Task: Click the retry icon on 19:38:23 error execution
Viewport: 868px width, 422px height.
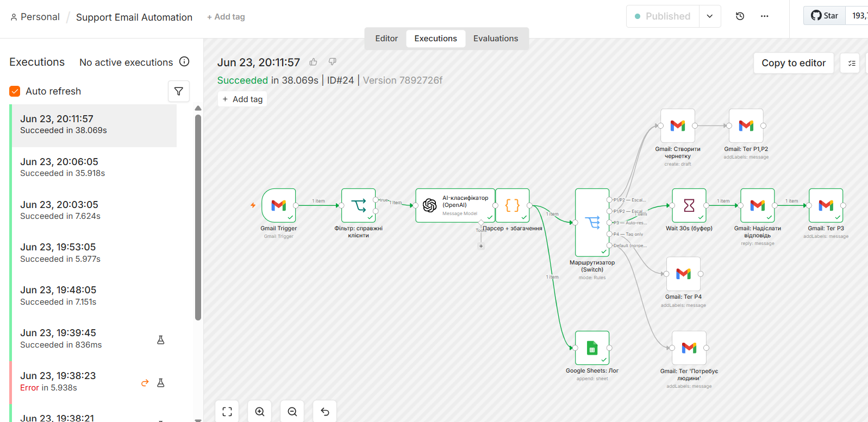Action: pyautogui.click(x=145, y=383)
